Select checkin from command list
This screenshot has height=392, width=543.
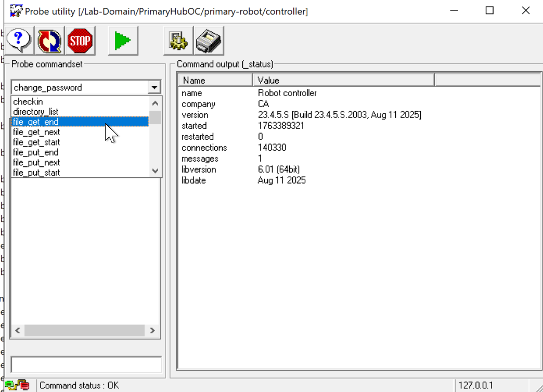tap(28, 101)
